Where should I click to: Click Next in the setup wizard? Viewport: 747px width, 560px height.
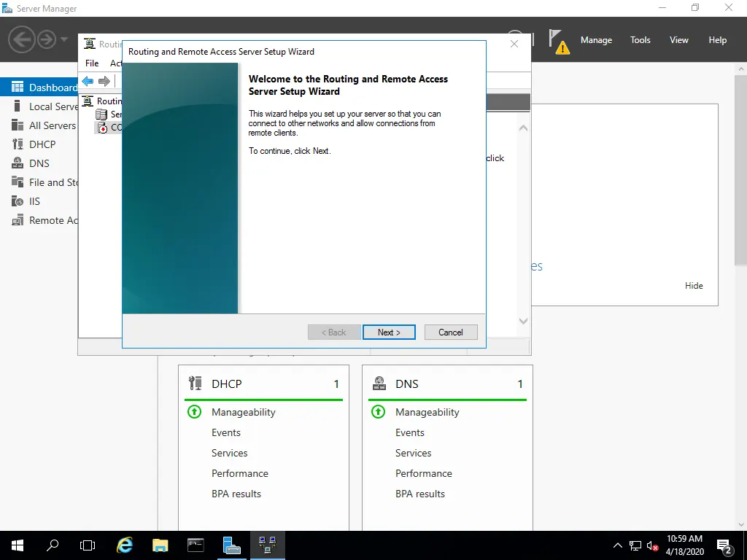pyautogui.click(x=389, y=332)
